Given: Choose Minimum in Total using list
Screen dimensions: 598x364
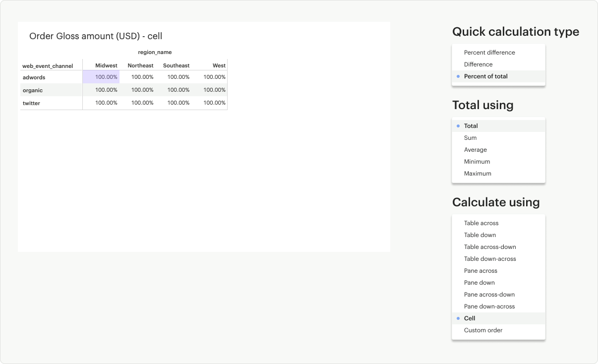Looking at the screenshot, I should [x=477, y=162].
